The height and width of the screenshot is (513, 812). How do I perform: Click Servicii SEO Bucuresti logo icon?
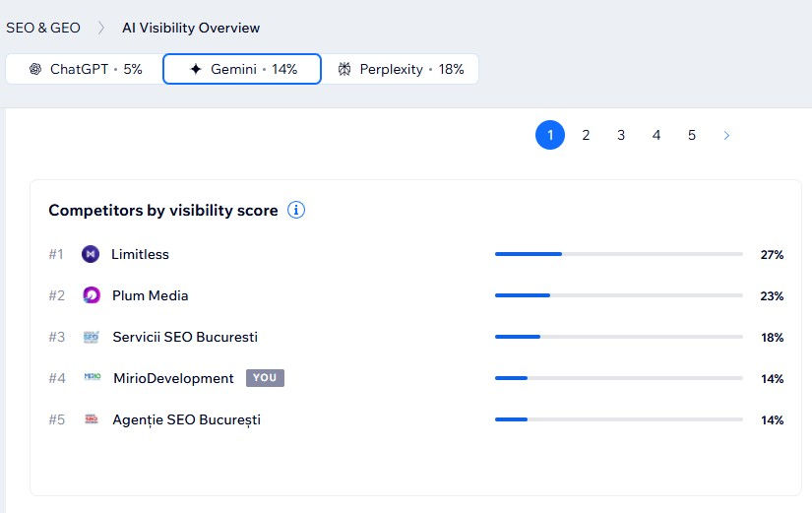tap(92, 337)
